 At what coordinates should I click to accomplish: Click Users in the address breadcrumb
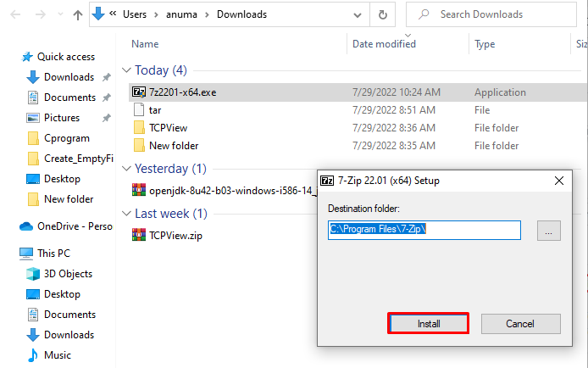[135, 14]
